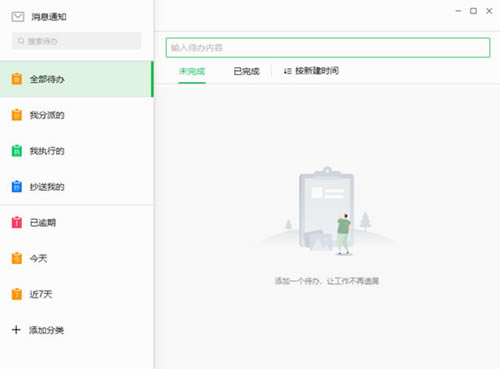
Task: Select 全部待办 in the sidebar
Action: click(x=76, y=79)
